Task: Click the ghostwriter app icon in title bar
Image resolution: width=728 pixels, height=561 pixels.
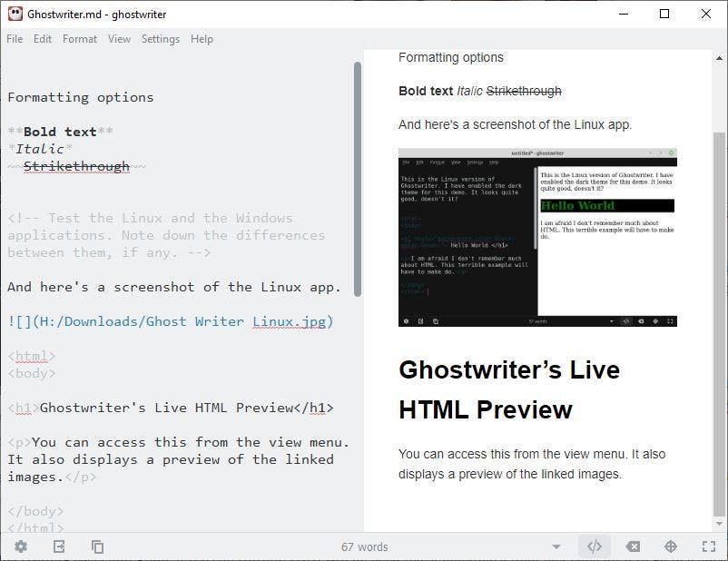Action: (15, 14)
